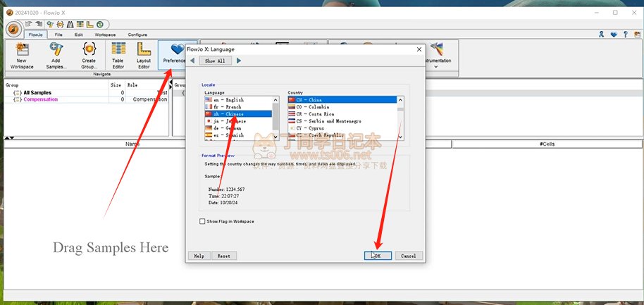
Task: Select ja - Japanese language
Action: (238, 121)
